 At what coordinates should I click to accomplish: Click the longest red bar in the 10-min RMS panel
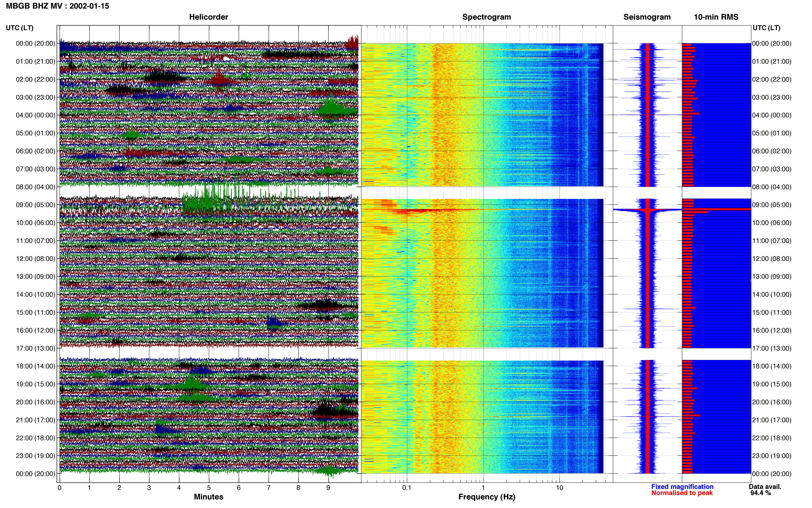click(x=716, y=209)
